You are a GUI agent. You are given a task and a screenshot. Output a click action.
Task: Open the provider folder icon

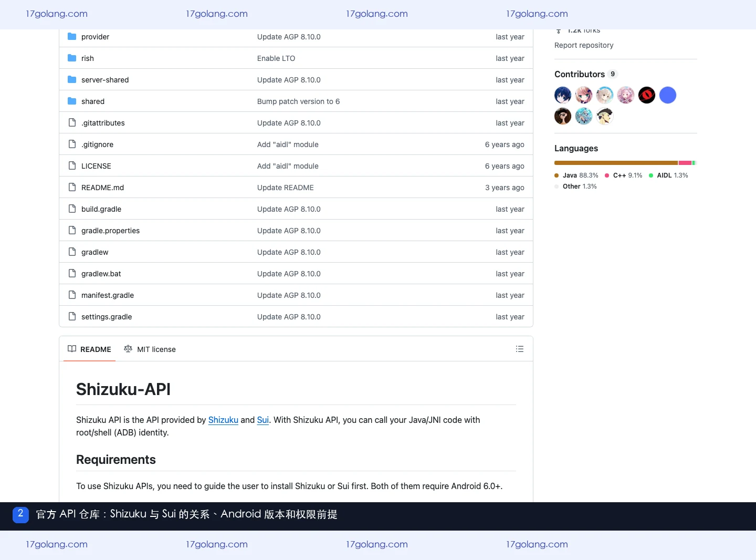[72, 37]
